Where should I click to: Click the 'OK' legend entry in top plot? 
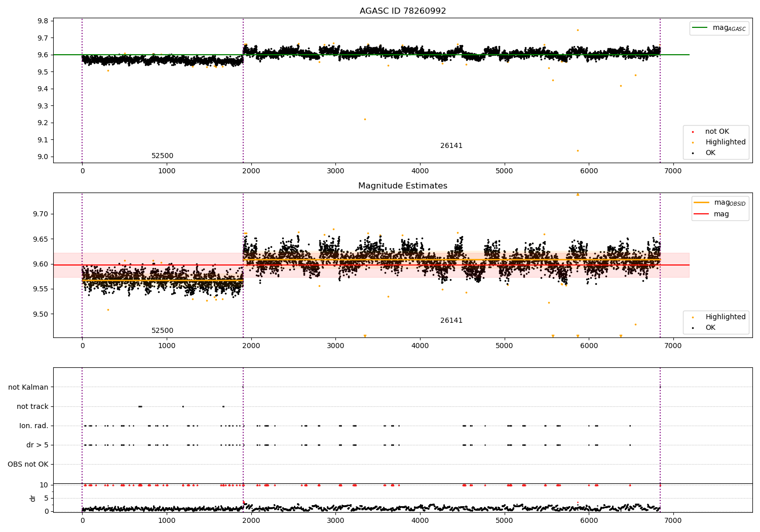tap(710, 153)
